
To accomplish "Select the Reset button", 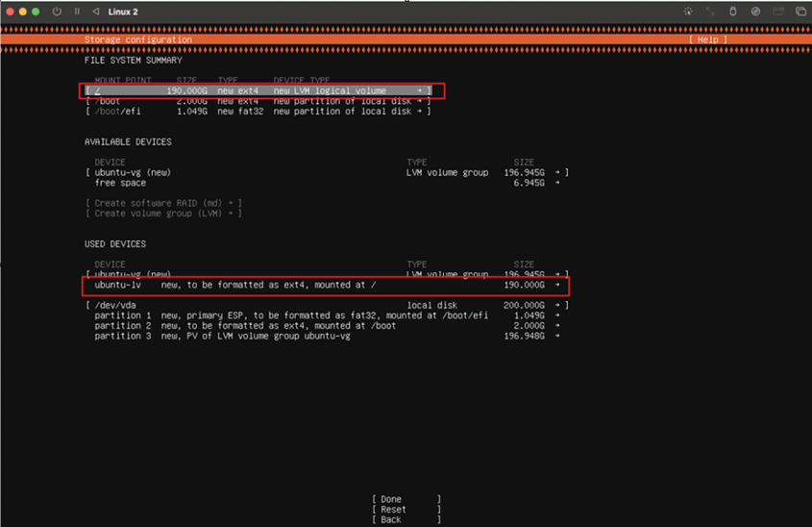I will click(x=406, y=510).
